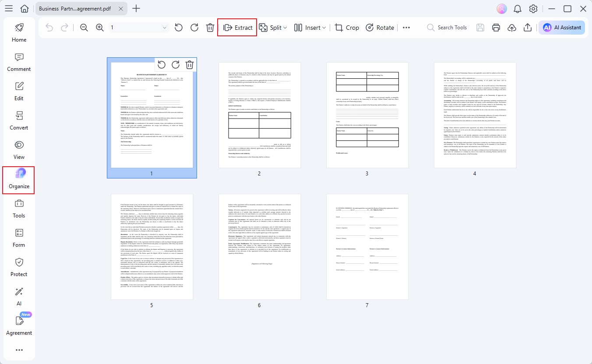The height and width of the screenshot is (364, 592).
Task: Open a new tab with plus icon
Action: click(x=136, y=8)
